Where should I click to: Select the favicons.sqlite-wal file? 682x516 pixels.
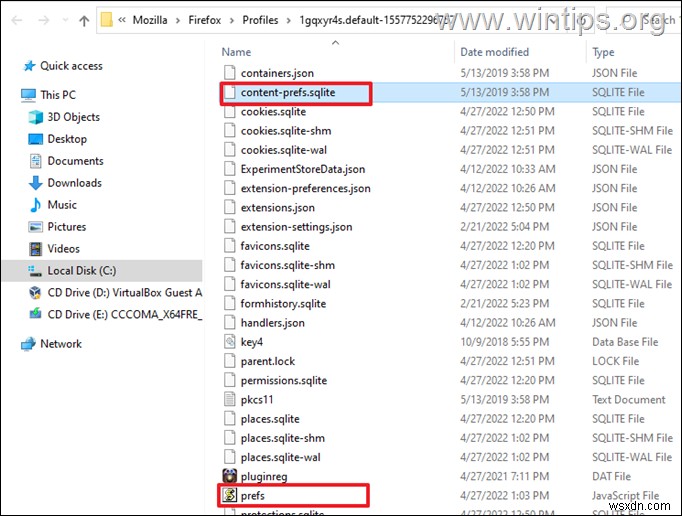pyautogui.click(x=285, y=285)
